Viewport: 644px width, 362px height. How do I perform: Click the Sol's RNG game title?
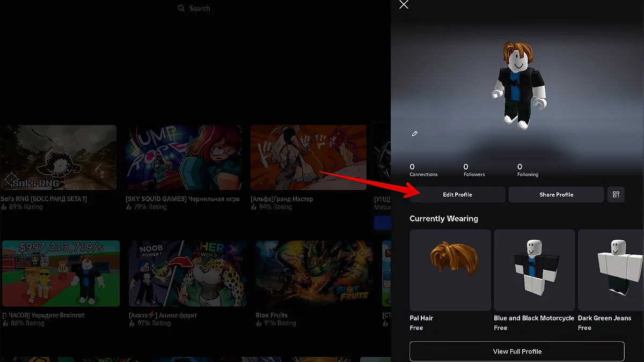coord(44,199)
